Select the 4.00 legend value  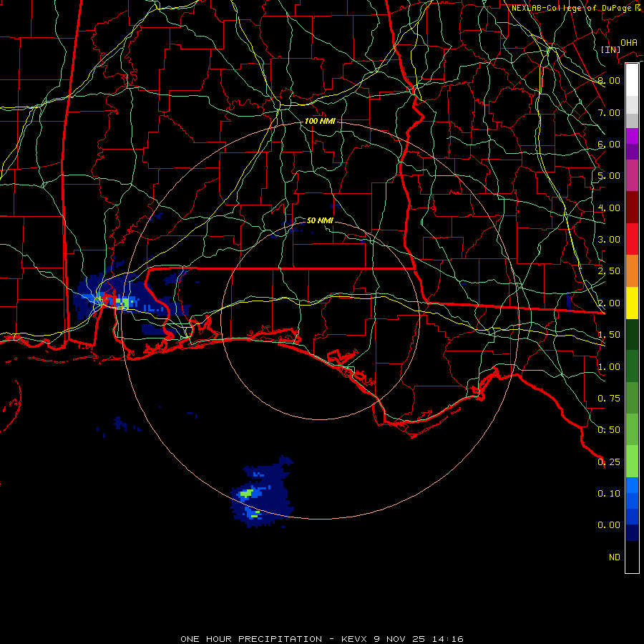pos(609,208)
